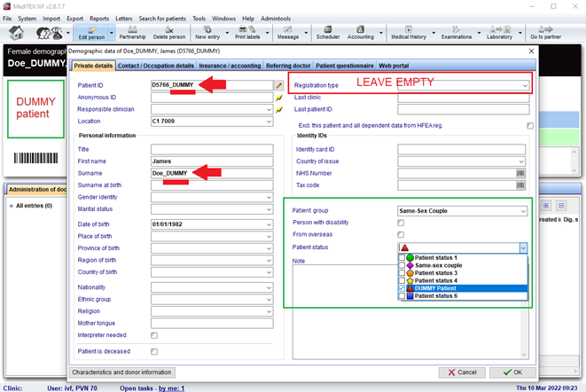Click the Edit person toolbar button
The height and width of the screenshot is (392, 586).
(91, 33)
